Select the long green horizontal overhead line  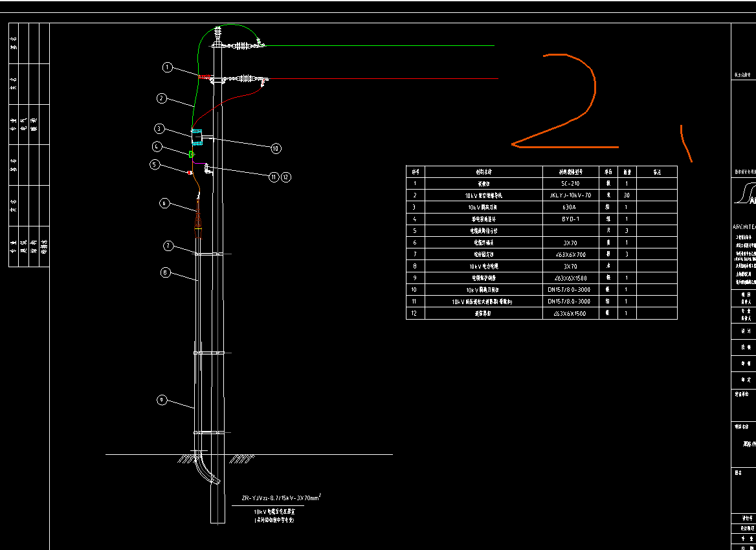pyautogui.click(x=379, y=46)
